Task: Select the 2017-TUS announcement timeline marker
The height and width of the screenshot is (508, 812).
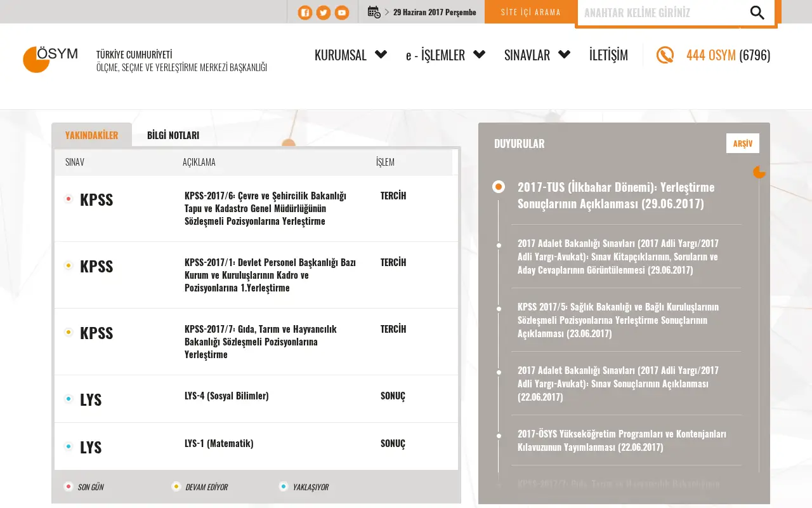Action: [x=499, y=187]
